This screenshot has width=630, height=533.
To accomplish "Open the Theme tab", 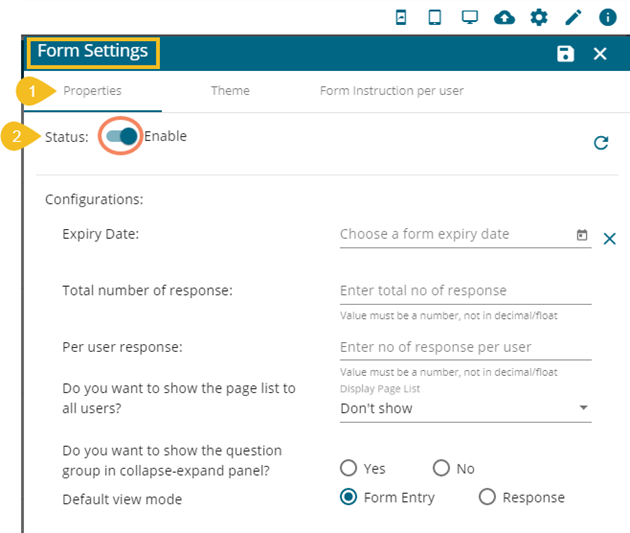I will pos(230,91).
